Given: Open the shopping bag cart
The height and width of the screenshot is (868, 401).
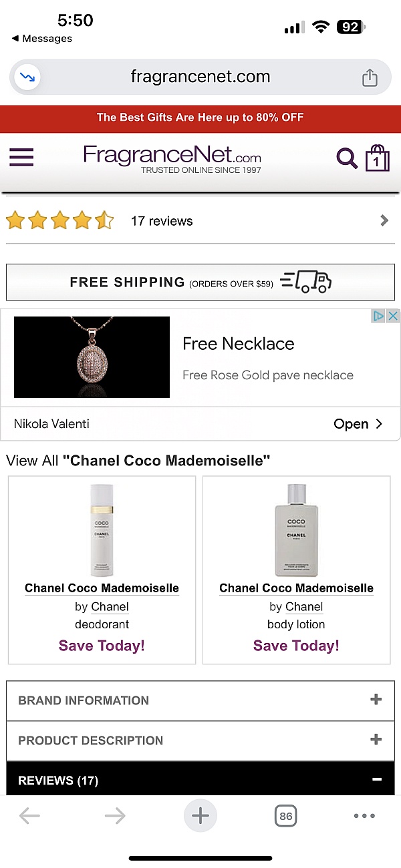Looking at the screenshot, I should (x=377, y=159).
